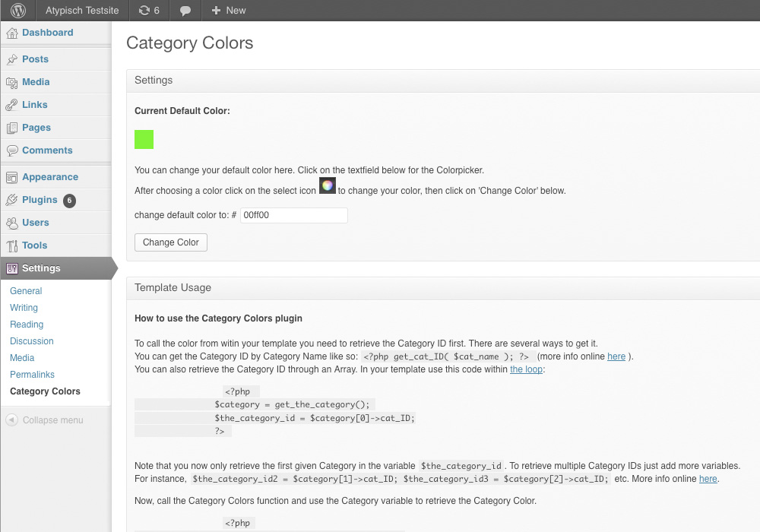Open the Appearance menu
Viewport: 760px width, 532px height.
point(50,177)
